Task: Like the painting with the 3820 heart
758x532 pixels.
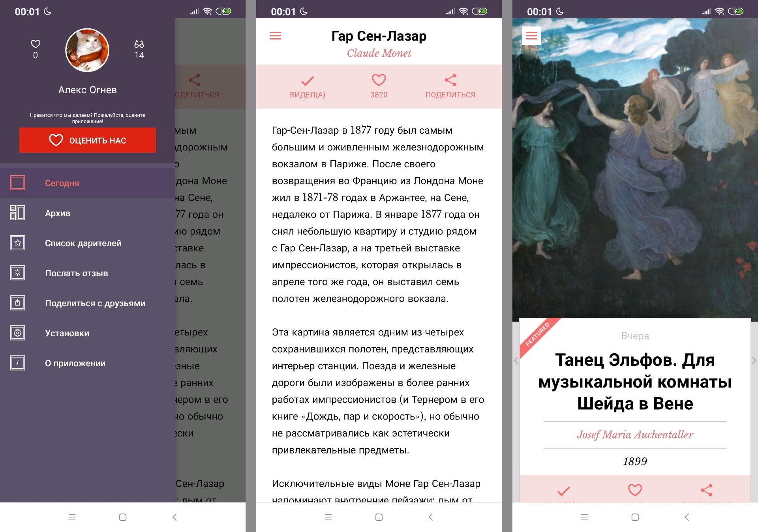Action: pos(379,86)
